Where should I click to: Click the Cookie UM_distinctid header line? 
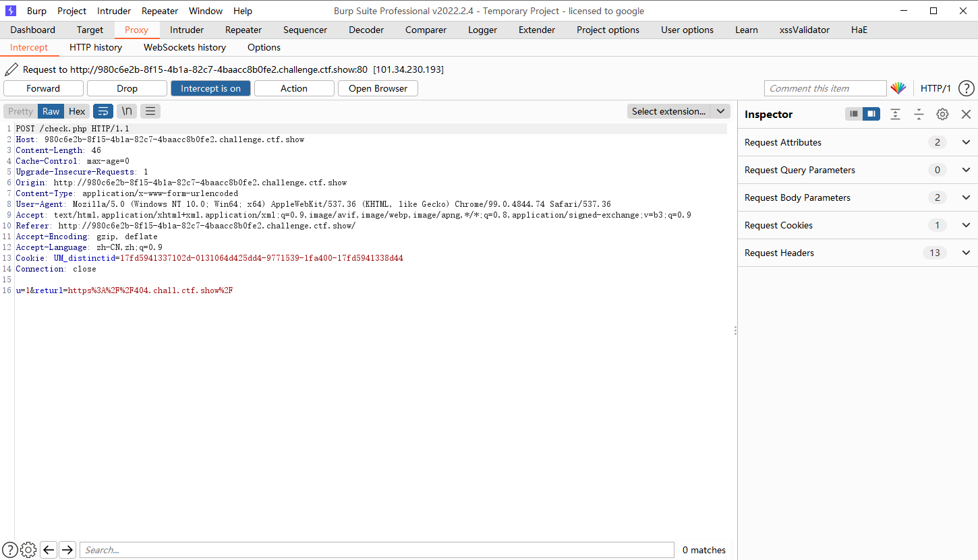209,257
